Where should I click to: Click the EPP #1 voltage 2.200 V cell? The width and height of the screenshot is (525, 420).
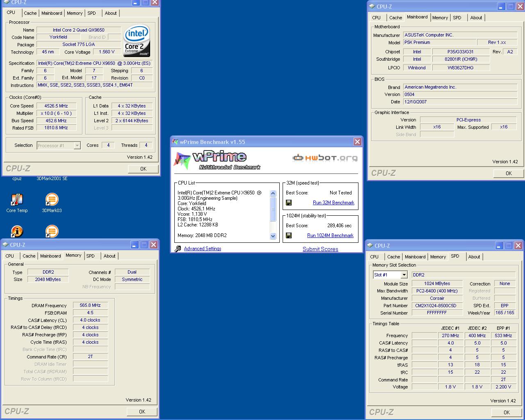click(503, 387)
